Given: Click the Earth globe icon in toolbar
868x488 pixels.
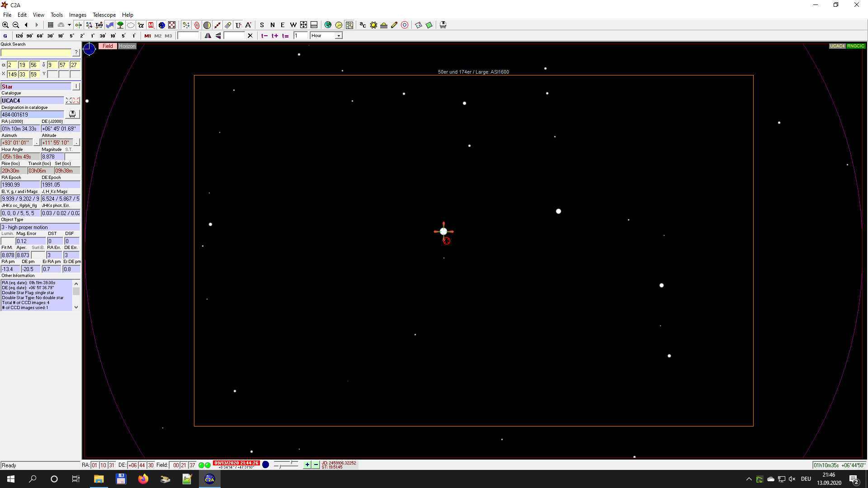Looking at the screenshot, I should (x=328, y=25).
